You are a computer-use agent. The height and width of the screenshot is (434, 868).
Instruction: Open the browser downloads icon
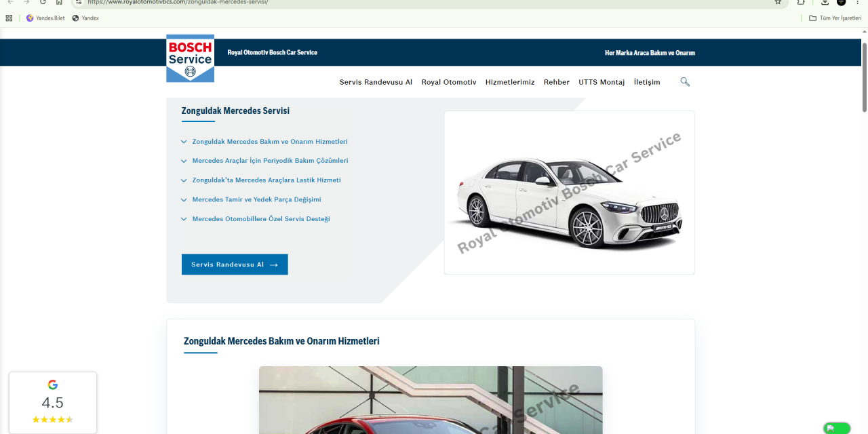click(x=825, y=2)
